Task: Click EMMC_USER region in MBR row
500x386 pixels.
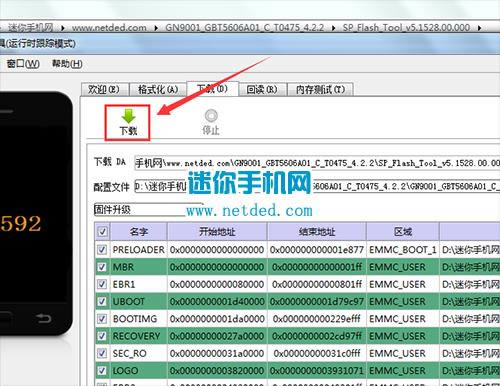Action: coord(403,267)
